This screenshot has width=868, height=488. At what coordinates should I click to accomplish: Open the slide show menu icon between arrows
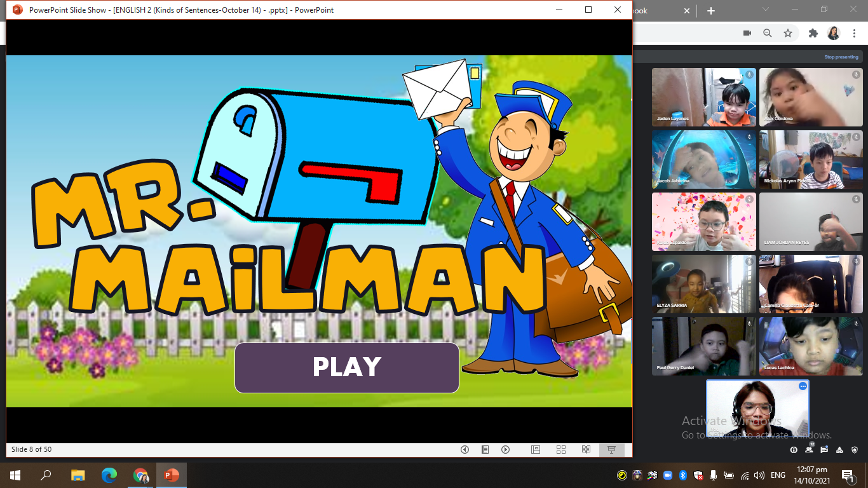pos(485,450)
